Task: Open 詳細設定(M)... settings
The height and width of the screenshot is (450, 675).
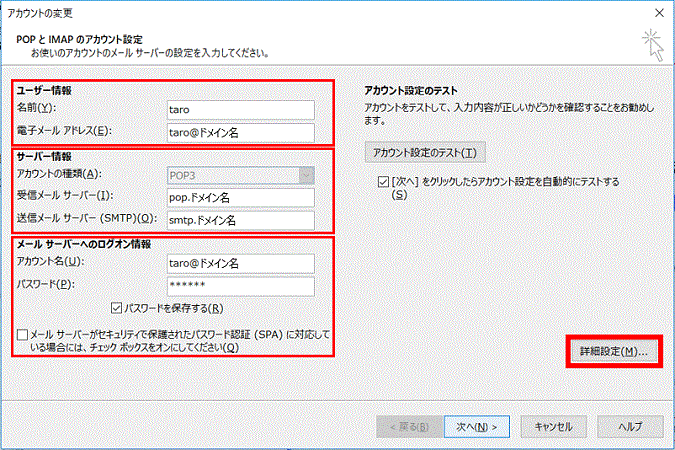Action: point(614,351)
